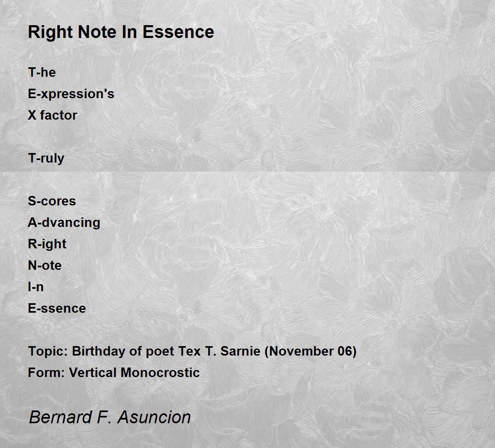
Task: Select the E-ssence line
Action: [57, 308]
